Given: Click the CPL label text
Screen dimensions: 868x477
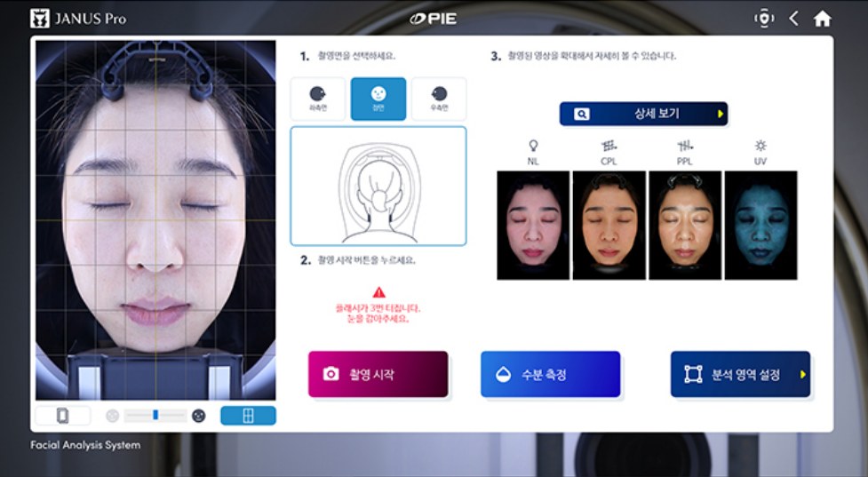Looking at the screenshot, I should [609, 162].
